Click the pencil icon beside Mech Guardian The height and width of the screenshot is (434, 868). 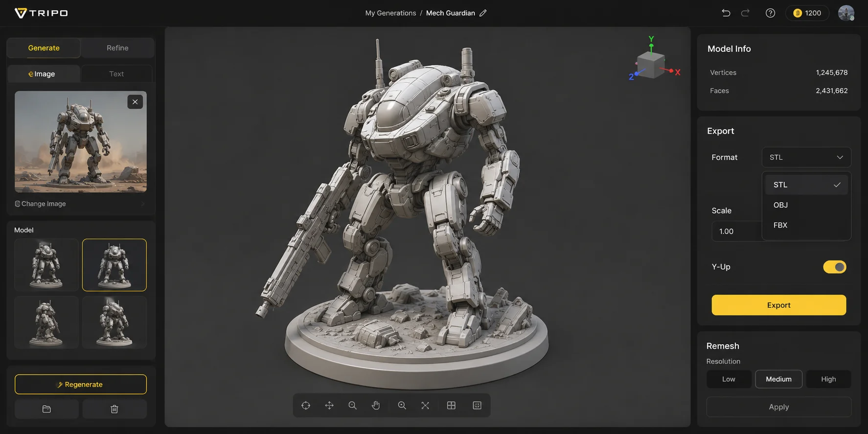pos(483,13)
